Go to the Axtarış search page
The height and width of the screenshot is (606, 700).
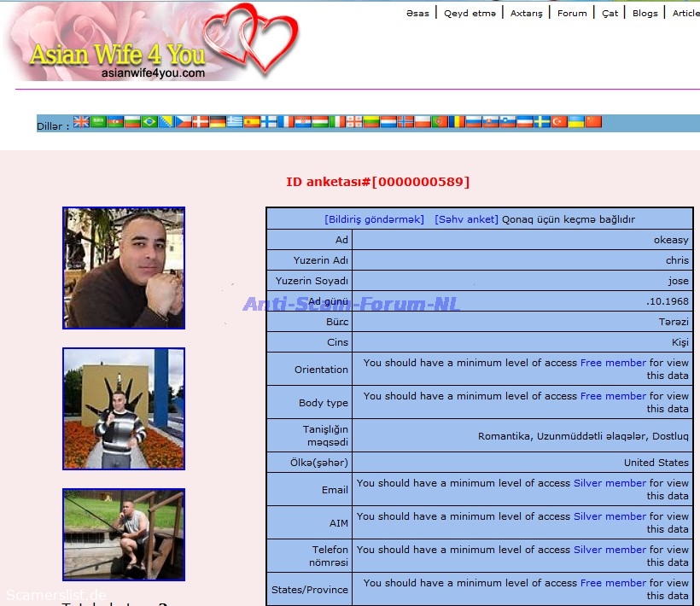coord(526,13)
